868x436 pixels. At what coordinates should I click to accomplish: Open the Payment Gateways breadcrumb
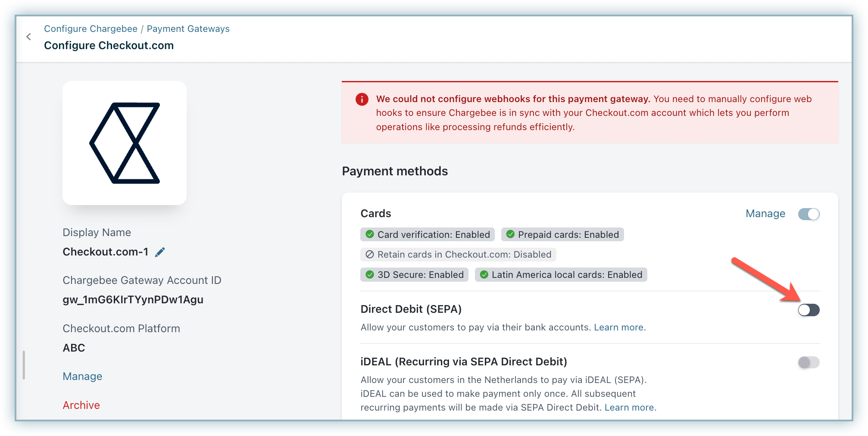point(188,29)
